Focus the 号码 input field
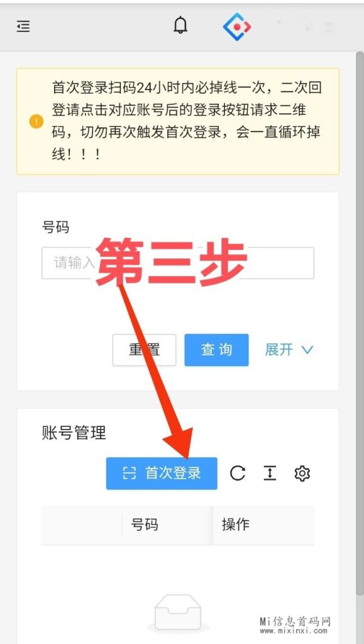The image size is (364, 644). pyautogui.click(x=178, y=263)
